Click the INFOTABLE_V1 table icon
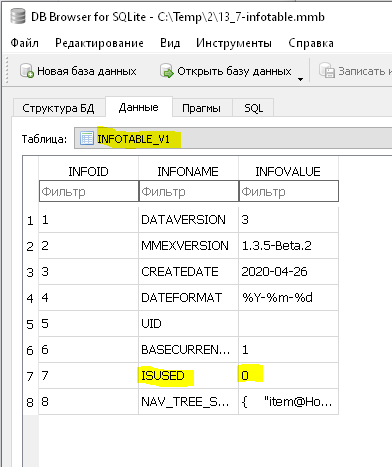Viewport: 392px width, 467px height. pos(87,138)
